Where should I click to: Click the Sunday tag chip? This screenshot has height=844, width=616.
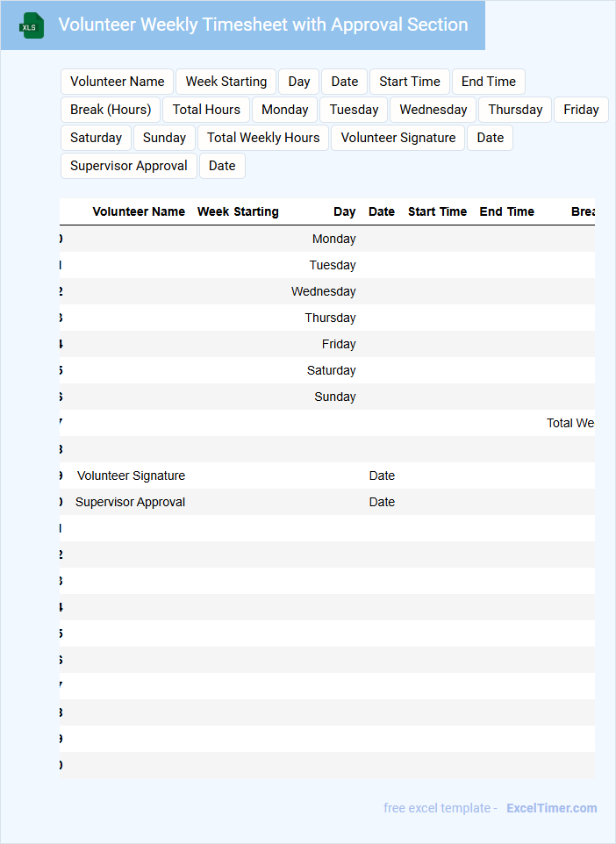coord(164,138)
